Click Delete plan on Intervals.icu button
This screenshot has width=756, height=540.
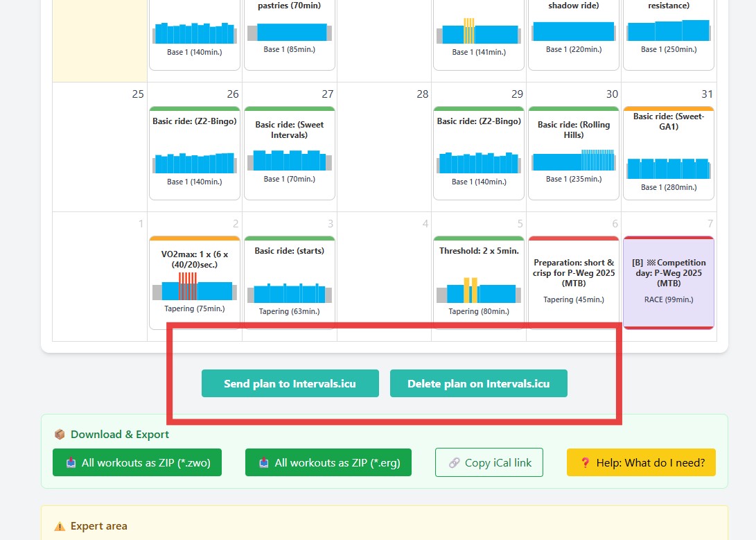pos(478,383)
